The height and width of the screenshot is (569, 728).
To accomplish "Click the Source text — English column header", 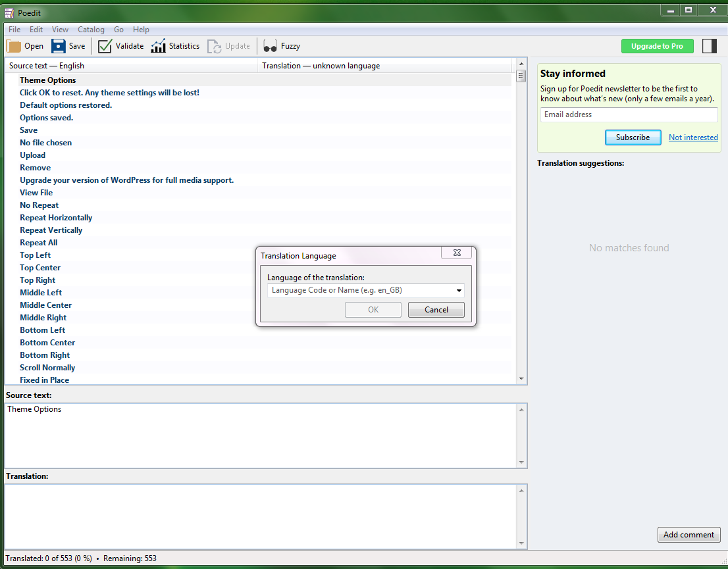I will [131, 66].
